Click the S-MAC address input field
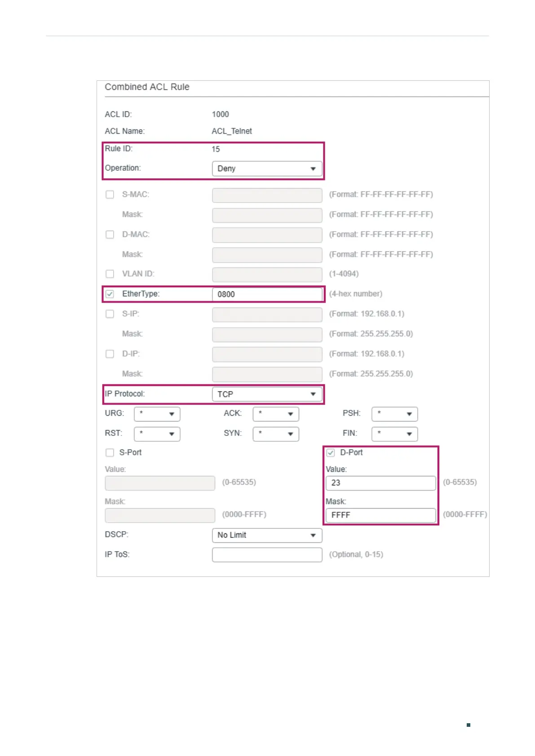Screen dimensions: 535x756 point(267,195)
